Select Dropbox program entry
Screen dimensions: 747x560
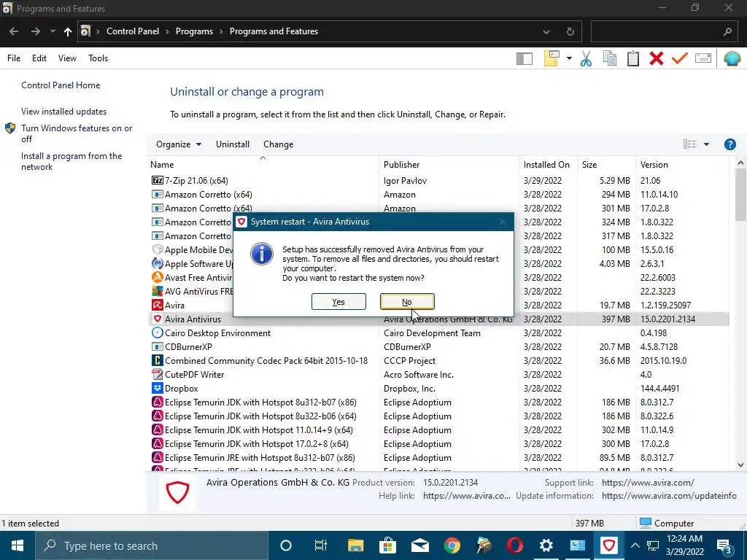tap(438, 388)
